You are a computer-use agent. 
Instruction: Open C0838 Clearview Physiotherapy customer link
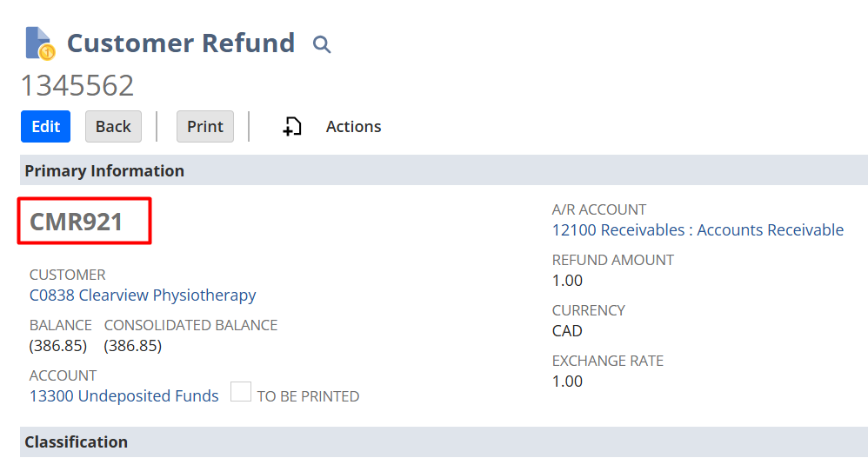coord(143,295)
